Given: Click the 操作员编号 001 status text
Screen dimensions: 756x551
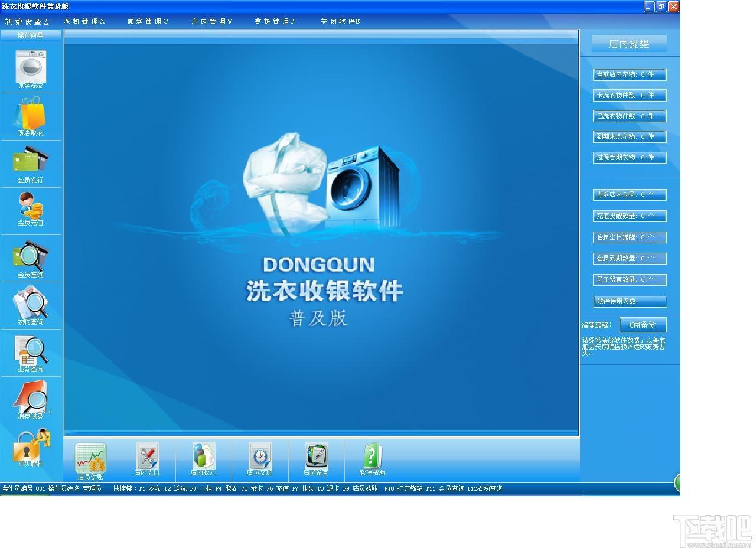Looking at the screenshot, I should [24, 488].
